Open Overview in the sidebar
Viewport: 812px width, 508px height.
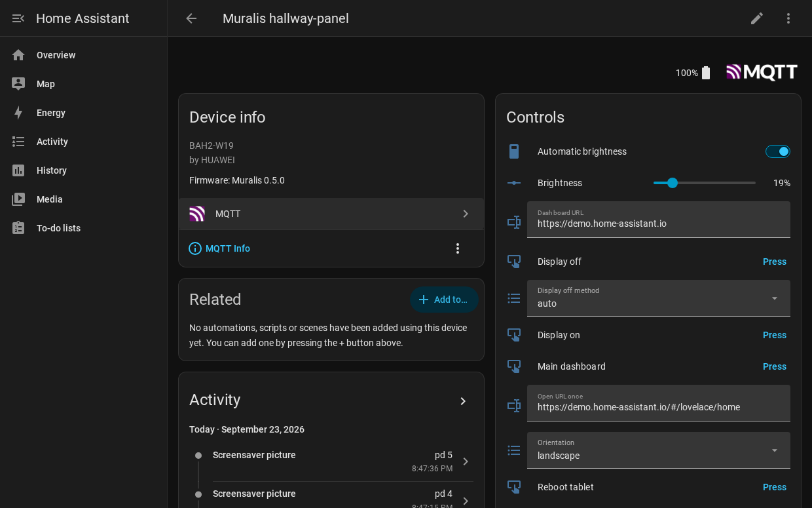click(83, 55)
